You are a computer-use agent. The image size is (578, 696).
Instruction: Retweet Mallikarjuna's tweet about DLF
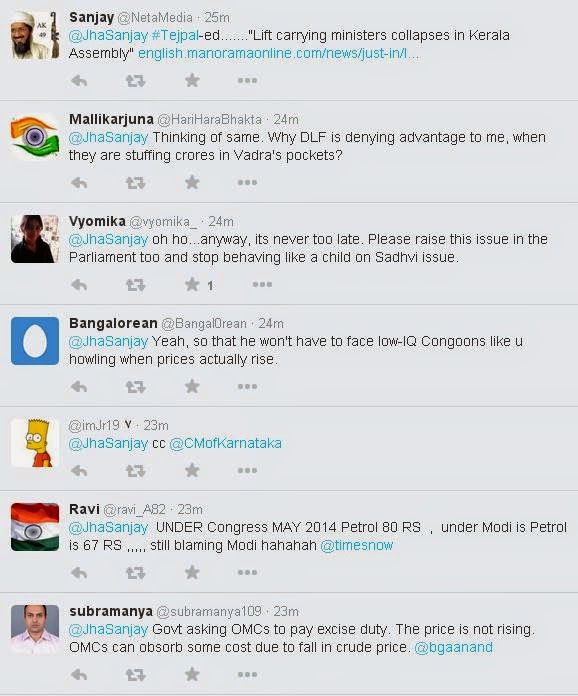(135, 183)
